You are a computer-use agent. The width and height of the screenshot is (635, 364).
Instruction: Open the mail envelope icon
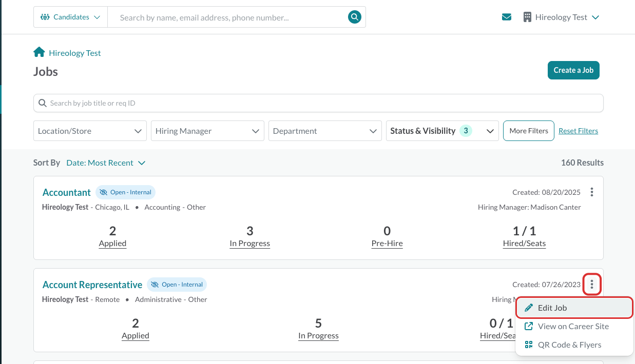tap(507, 17)
